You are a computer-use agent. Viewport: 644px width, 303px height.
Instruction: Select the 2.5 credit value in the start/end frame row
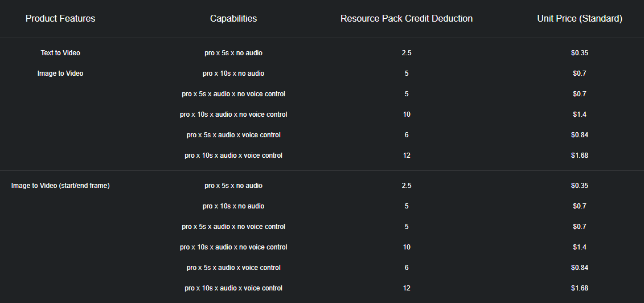(x=407, y=186)
